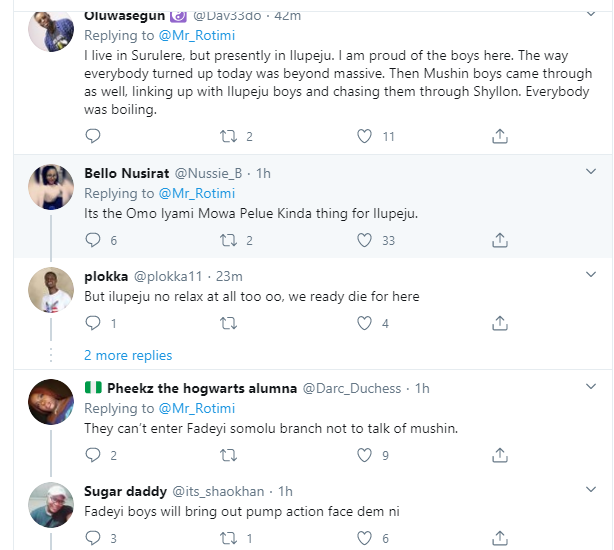Retweet plokka's tweet about ilupeju
This screenshot has height=550, width=614.
pos(228,323)
